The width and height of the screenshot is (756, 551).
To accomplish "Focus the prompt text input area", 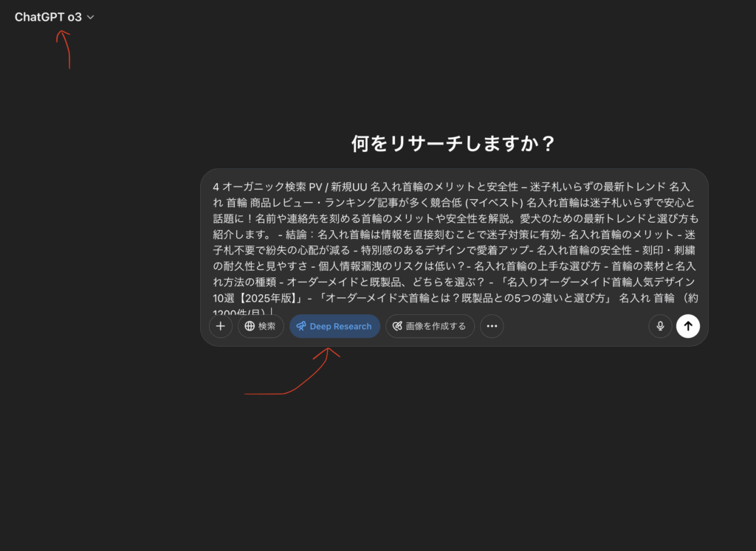I will click(453, 243).
